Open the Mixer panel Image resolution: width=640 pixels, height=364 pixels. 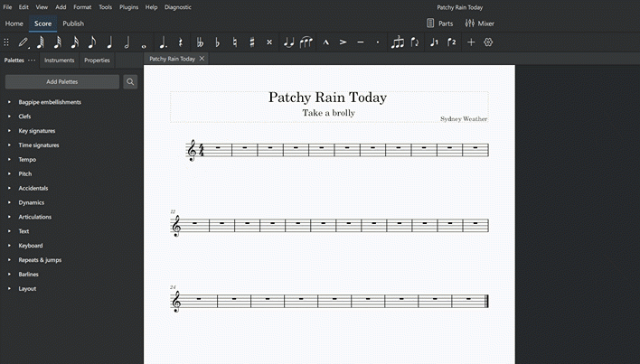(479, 23)
